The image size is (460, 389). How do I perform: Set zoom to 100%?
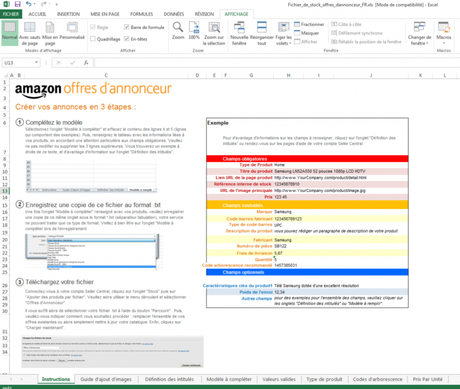[194, 30]
